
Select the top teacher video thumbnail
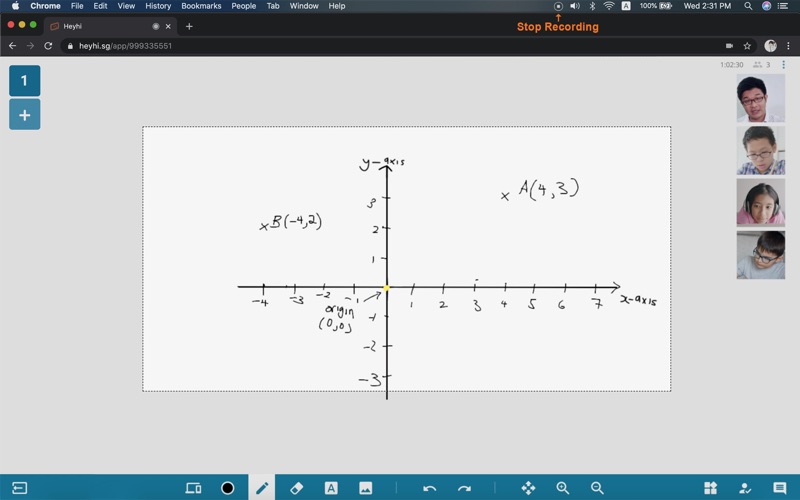tap(761, 98)
